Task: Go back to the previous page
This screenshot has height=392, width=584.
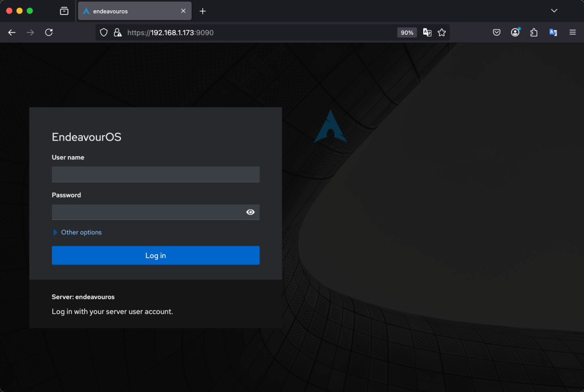Action: (12, 32)
